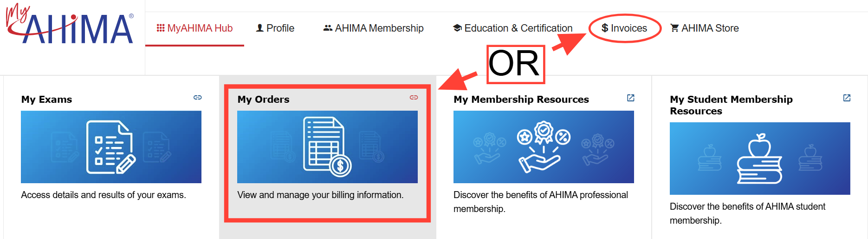Image resolution: width=868 pixels, height=239 pixels.
Task: Click the AHIMA Membership people icon
Action: coord(328,28)
